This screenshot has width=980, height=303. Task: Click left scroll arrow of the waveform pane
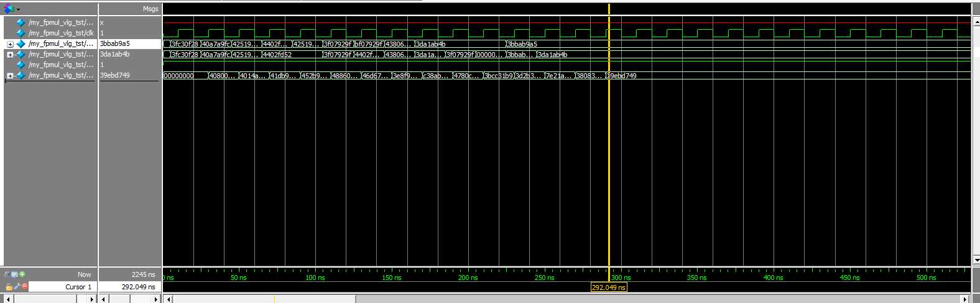click(168, 299)
